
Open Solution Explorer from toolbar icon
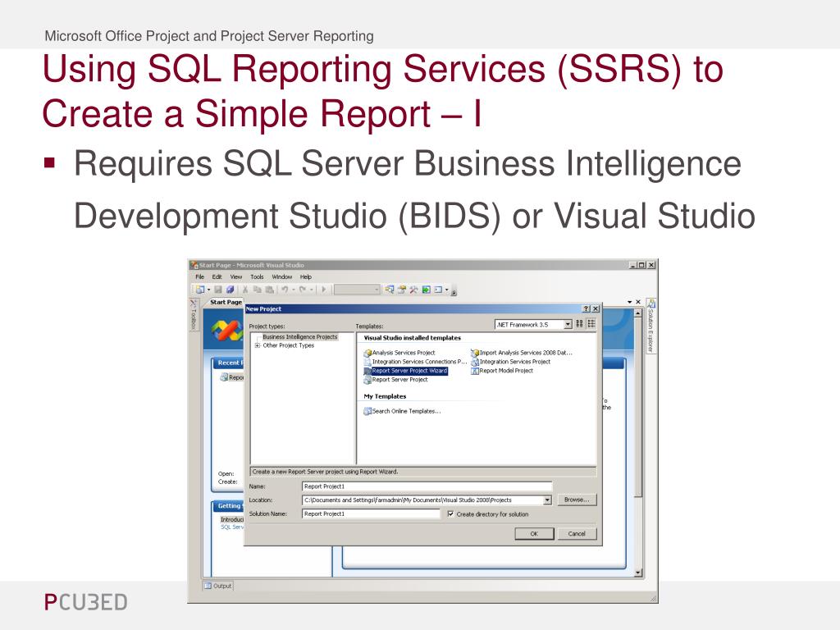(x=390, y=290)
